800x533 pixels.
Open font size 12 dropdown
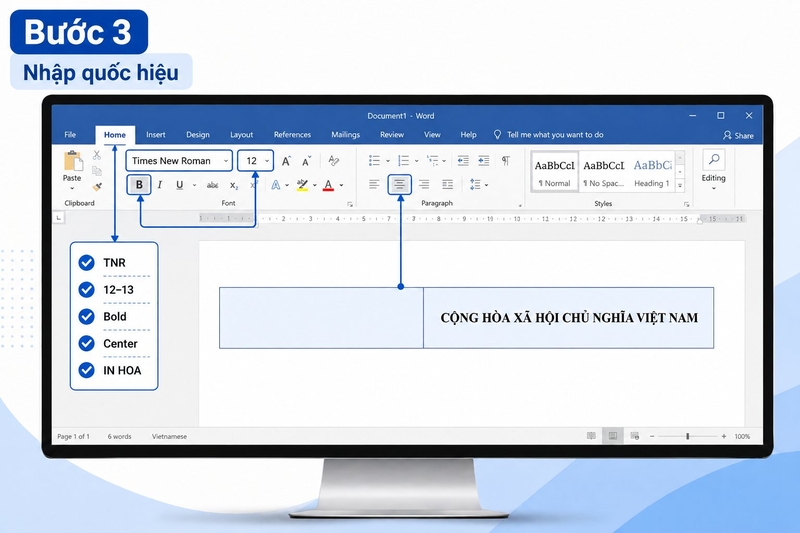267,161
